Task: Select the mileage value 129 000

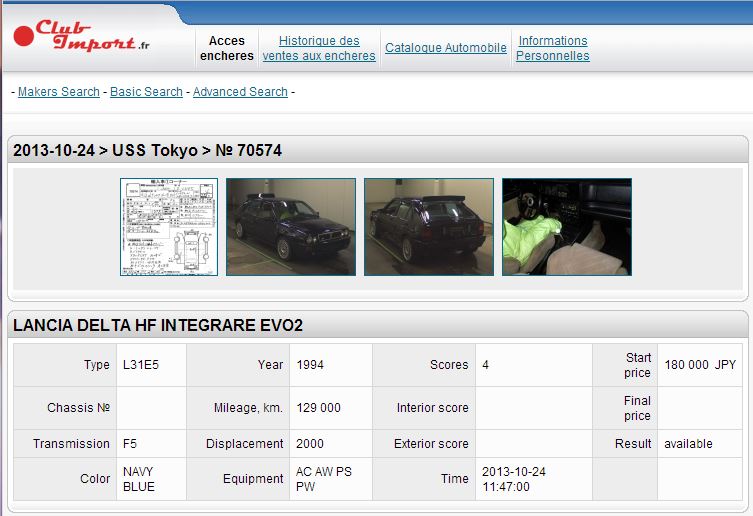Action: pos(318,408)
